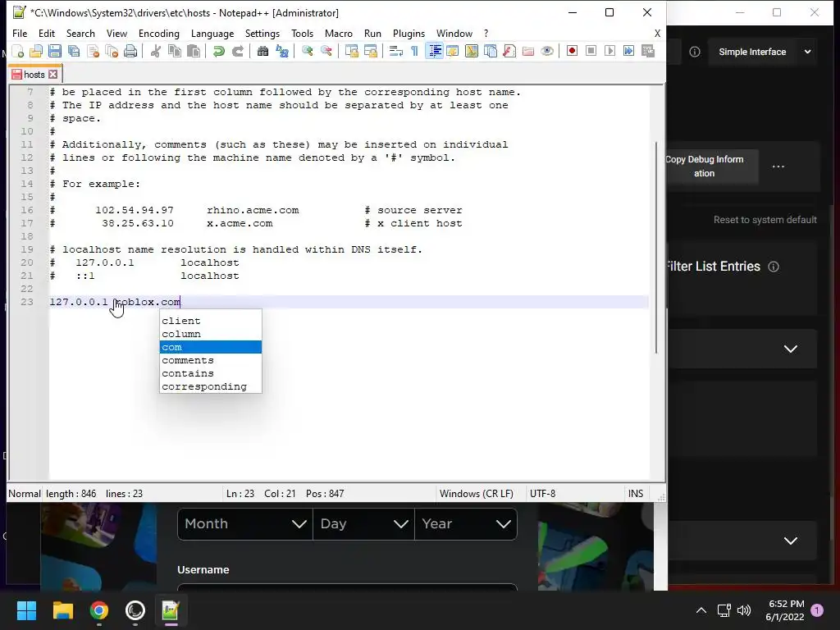Click the Copy toolbar icon
The width and height of the screenshot is (840, 630).
(x=175, y=52)
